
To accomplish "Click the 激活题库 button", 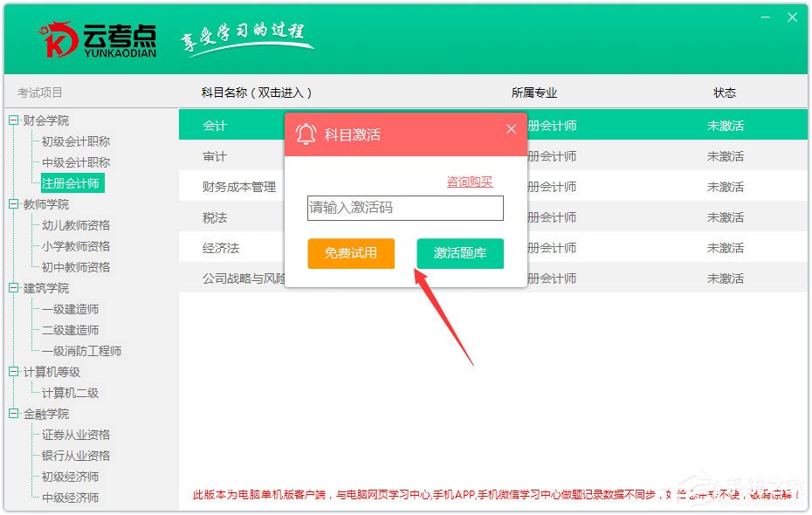I will click(x=460, y=254).
